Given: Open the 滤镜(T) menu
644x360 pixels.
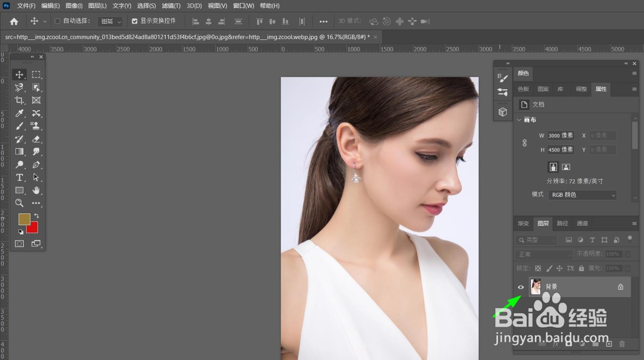Looking at the screenshot, I should pyautogui.click(x=171, y=6).
